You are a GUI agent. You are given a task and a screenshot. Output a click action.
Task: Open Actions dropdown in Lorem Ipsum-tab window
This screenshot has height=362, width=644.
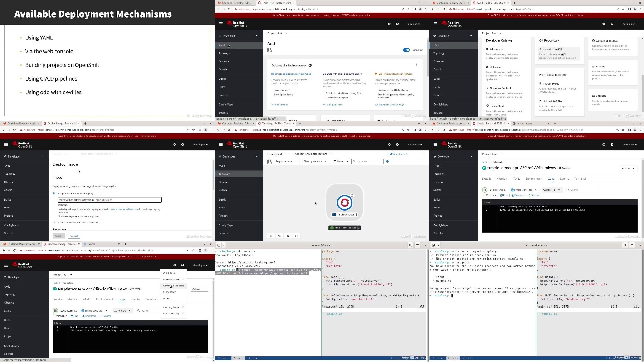pyautogui.click(x=628, y=168)
